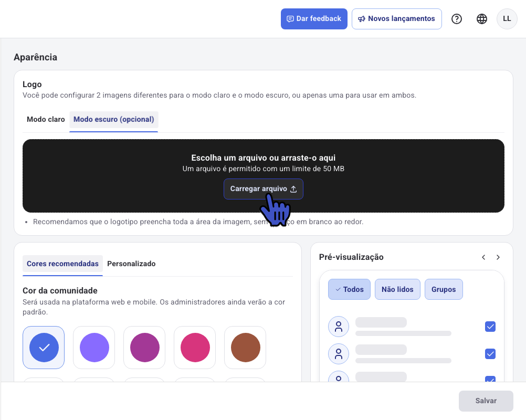Click the Cor da comunidade heading
Viewport: 526px width, 420px height.
click(x=60, y=290)
